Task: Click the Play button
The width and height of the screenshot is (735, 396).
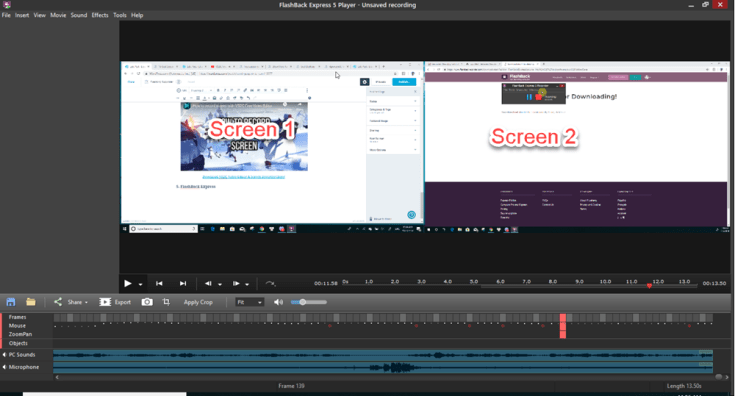Action: click(128, 283)
